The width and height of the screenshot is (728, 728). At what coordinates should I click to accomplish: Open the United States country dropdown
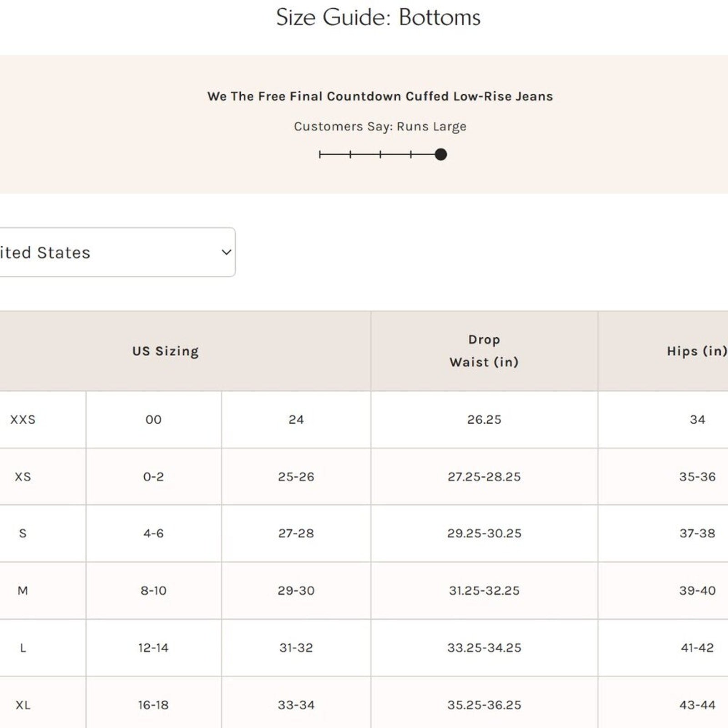(114, 253)
